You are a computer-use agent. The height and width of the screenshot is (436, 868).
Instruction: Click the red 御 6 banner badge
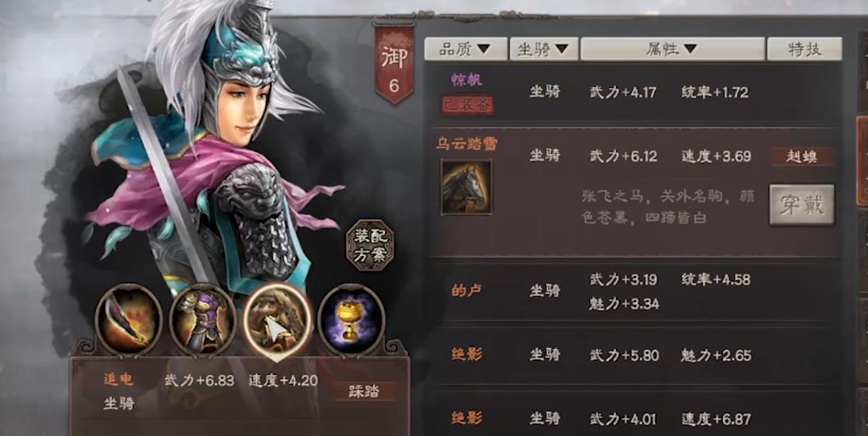tap(394, 64)
